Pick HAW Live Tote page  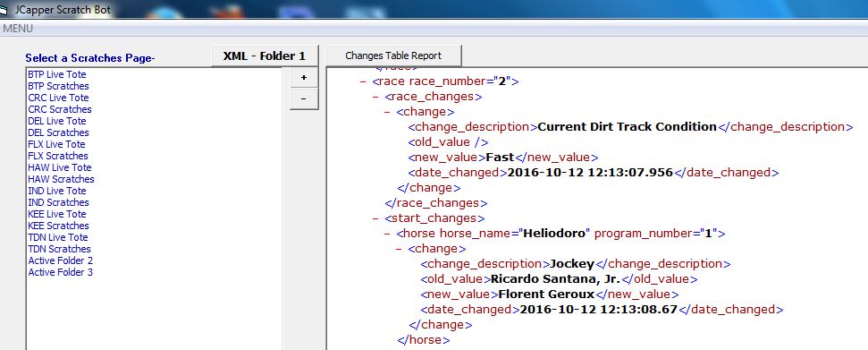tap(60, 167)
